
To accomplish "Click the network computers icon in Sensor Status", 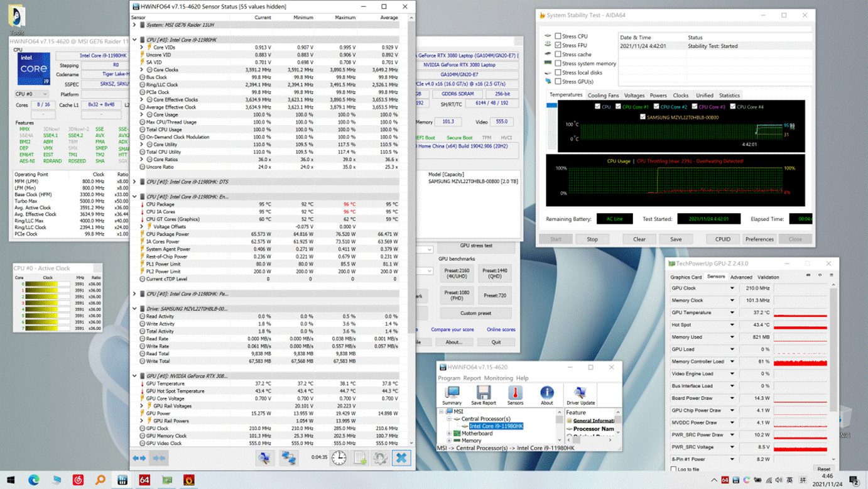I will (289, 458).
